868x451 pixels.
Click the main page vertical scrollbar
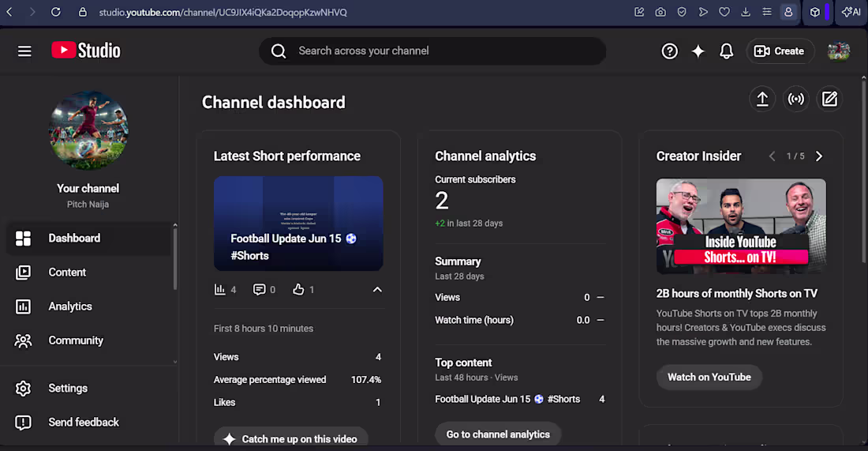863,171
